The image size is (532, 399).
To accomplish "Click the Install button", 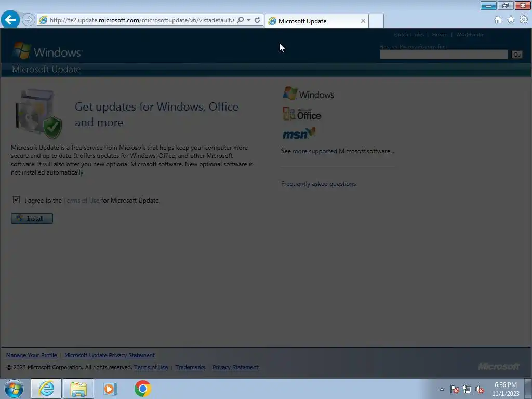I will tap(32, 219).
